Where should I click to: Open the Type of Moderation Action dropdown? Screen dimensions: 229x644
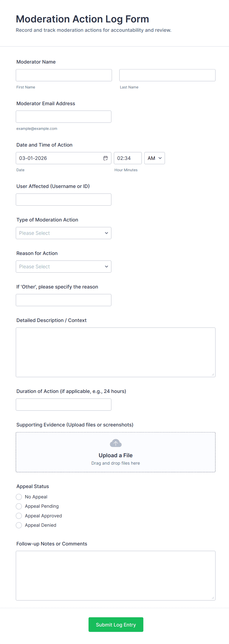coord(64,233)
